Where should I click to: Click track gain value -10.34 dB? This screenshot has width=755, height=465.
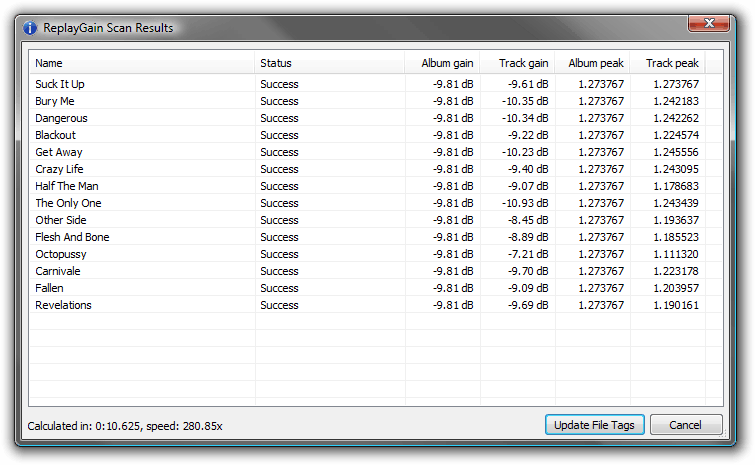(x=525, y=118)
